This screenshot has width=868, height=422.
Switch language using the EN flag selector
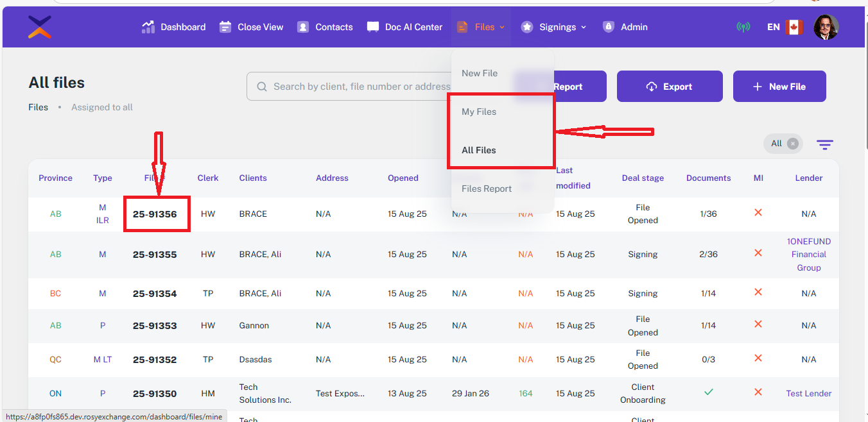785,27
